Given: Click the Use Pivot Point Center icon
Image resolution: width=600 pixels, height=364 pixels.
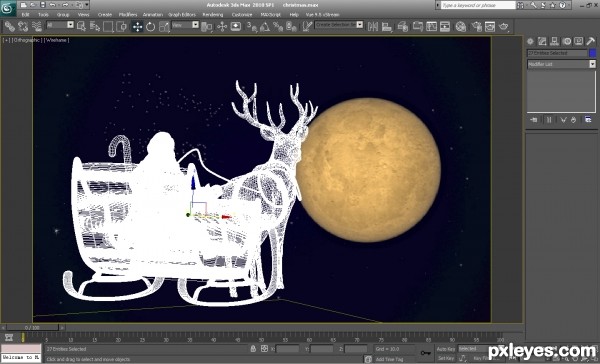Looking at the screenshot, I should pos(207,26).
